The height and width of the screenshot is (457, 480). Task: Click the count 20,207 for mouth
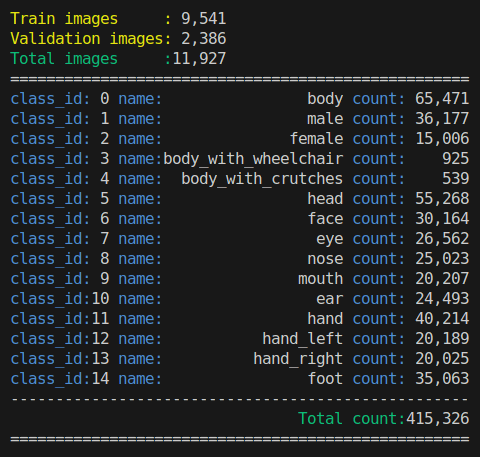tap(442, 279)
